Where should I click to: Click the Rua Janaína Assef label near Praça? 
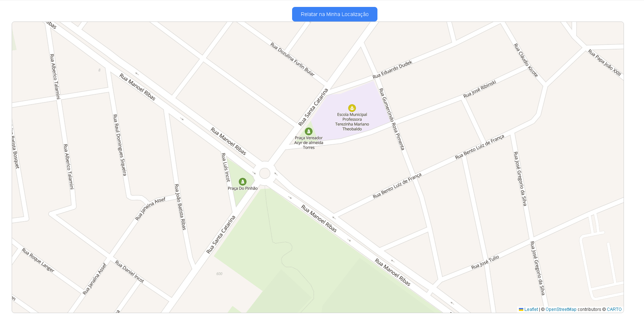150,208
